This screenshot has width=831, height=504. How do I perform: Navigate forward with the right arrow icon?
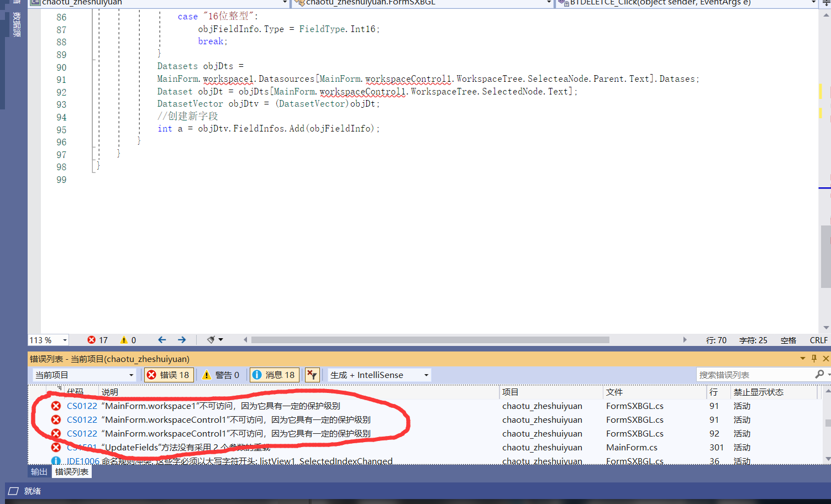point(182,340)
